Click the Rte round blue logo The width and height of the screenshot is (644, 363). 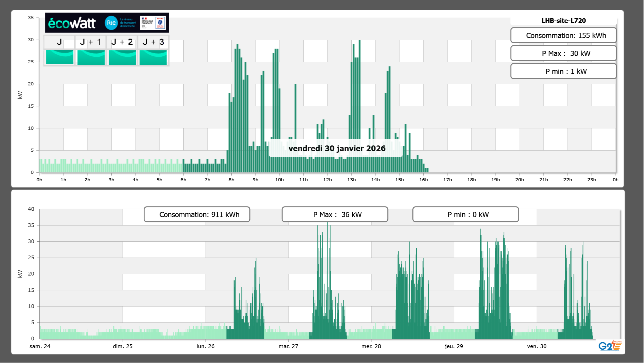[x=111, y=23]
